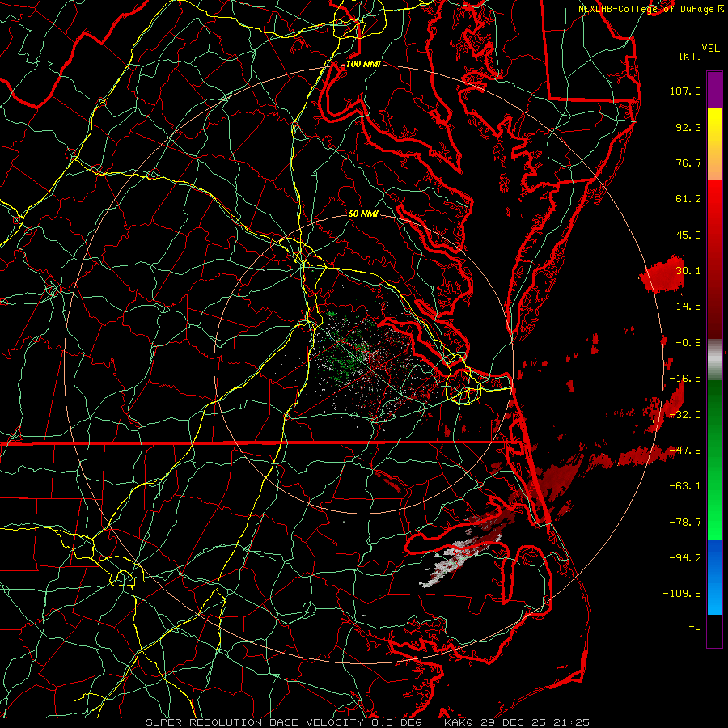Screen dimensions: 728x728
Task: Click the purple segment of velocity color bar
Action: tap(714, 90)
